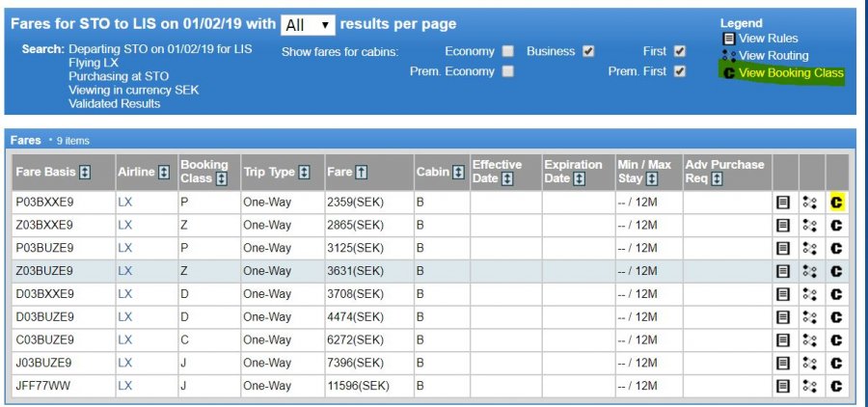Screen dimensions: 868x407
Task: Enable the Economy cabin checkbox
Action: [507, 51]
